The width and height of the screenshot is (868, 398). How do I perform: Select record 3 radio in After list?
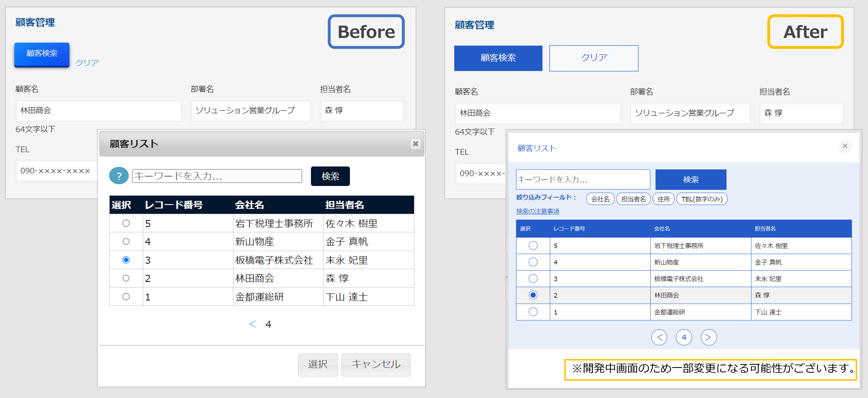(533, 278)
